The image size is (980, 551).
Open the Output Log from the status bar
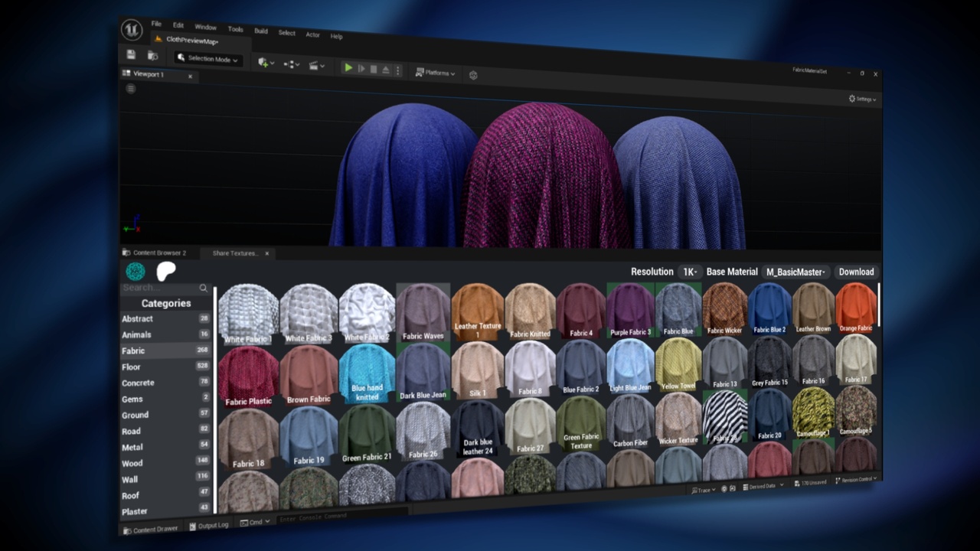pos(208,526)
